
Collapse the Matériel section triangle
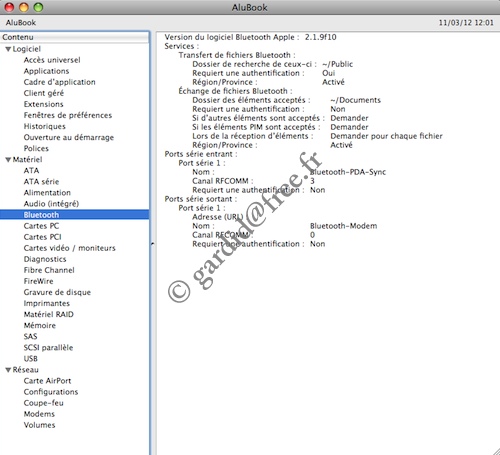coord(8,160)
